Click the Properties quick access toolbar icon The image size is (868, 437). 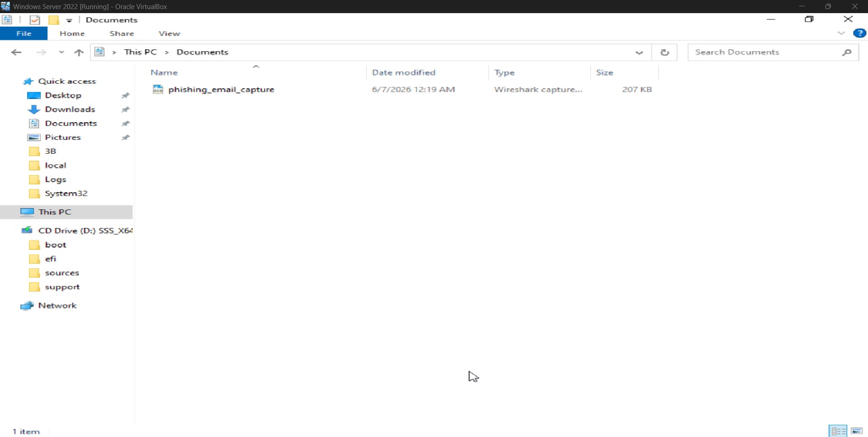pos(35,20)
